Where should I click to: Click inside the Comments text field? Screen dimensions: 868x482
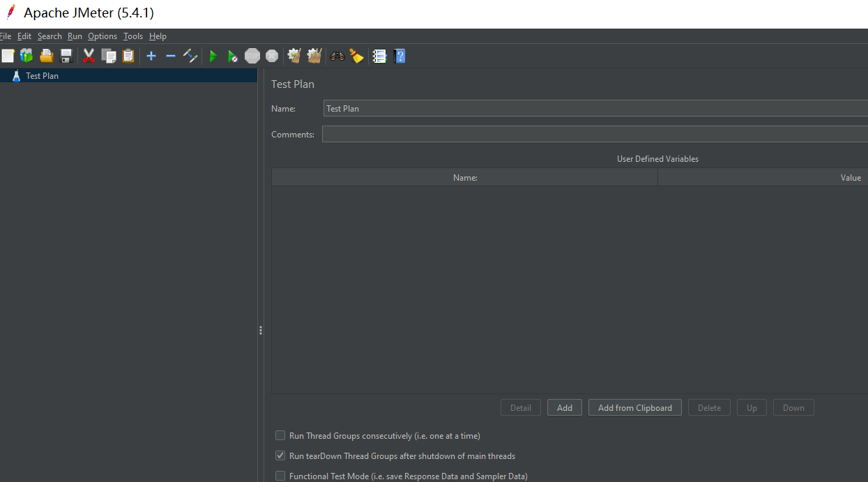click(595, 134)
